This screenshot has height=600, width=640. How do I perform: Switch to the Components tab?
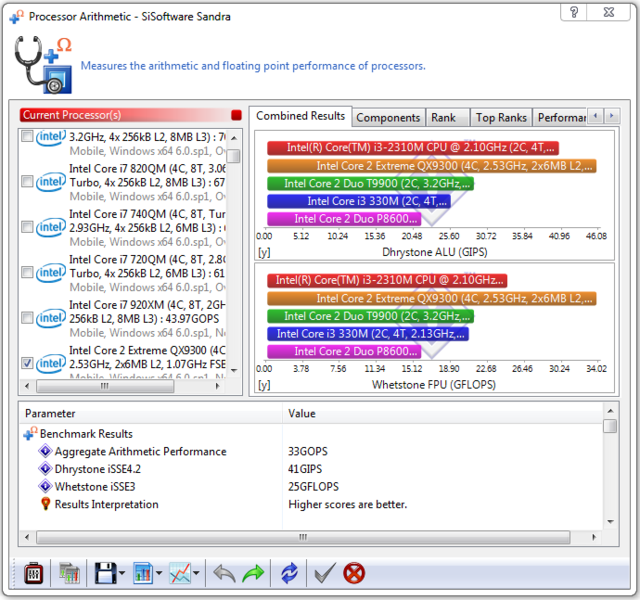click(x=388, y=118)
